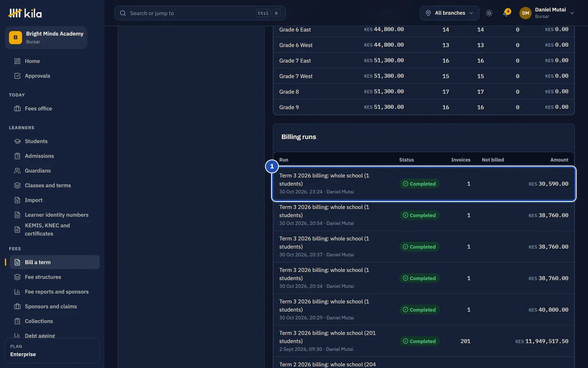Open KEMIS, KNEC and certificates

[55, 229]
